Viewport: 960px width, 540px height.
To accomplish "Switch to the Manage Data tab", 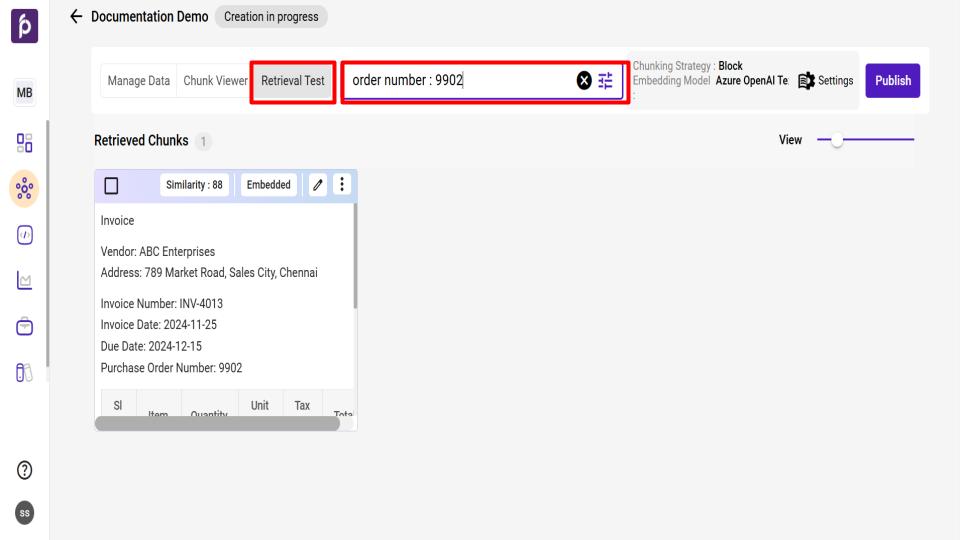I will tap(139, 81).
